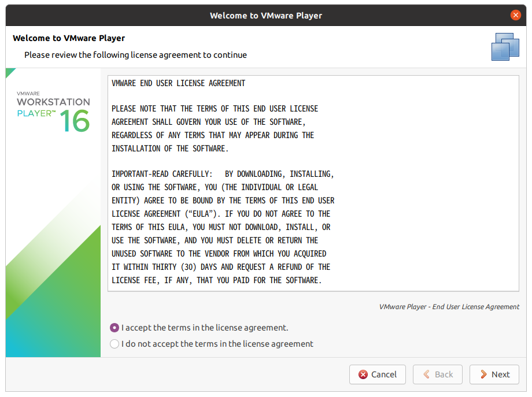Click inside the license agreement text box
This screenshot has width=532, height=397.
(313, 183)
